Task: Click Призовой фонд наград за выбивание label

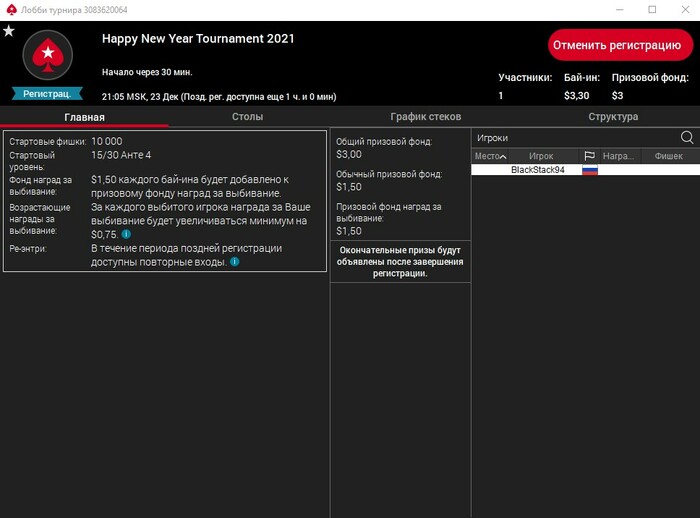Action: tap(388, 213)
